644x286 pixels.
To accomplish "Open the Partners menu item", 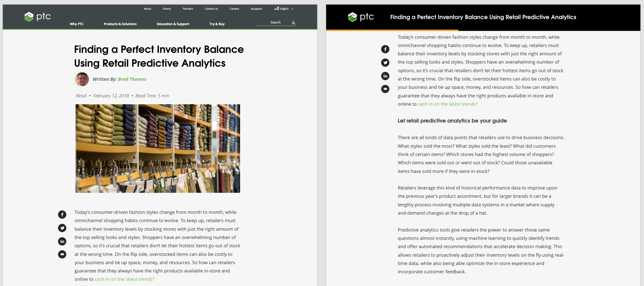I will (188, 9).
